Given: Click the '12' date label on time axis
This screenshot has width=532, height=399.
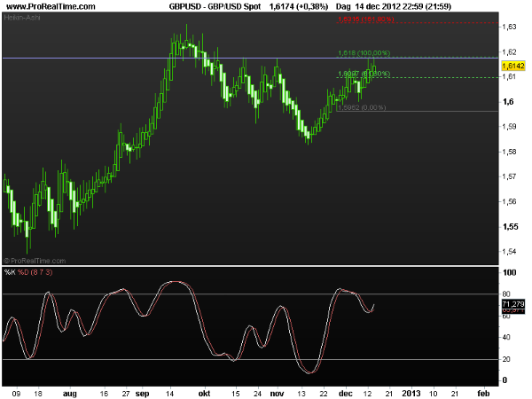Looking at the screenshot, I should click(368, 394).
